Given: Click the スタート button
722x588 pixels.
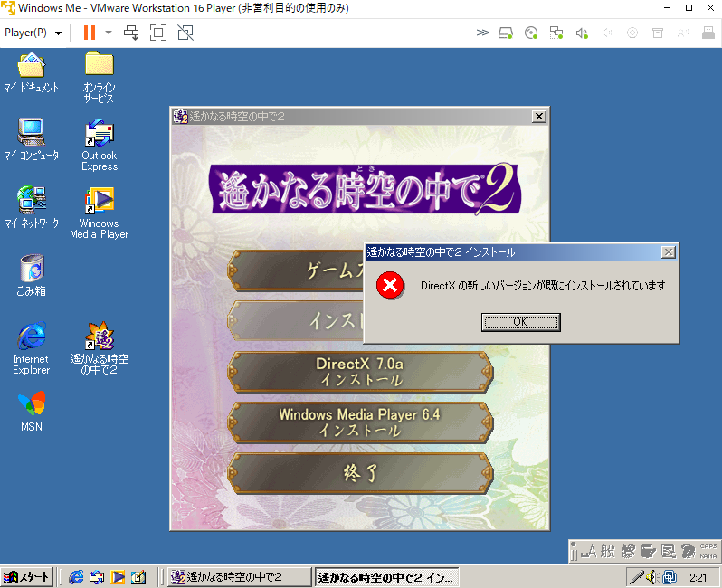Looking at the screenshot, I should 27,577.
